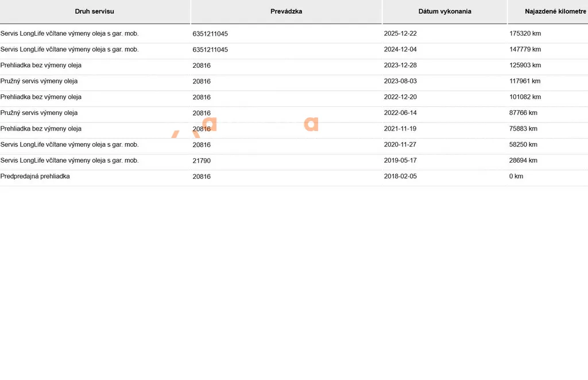Click the 2021-11-19 date cell
Image resolution: width=588 pixels, height=380 pixels.
pos(400,128)
